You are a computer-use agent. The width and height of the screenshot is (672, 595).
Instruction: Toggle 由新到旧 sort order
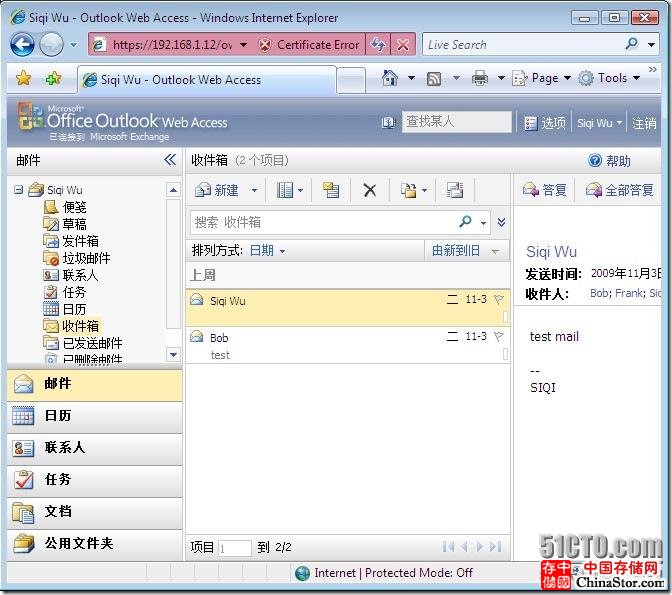click(x=465, y=250)
